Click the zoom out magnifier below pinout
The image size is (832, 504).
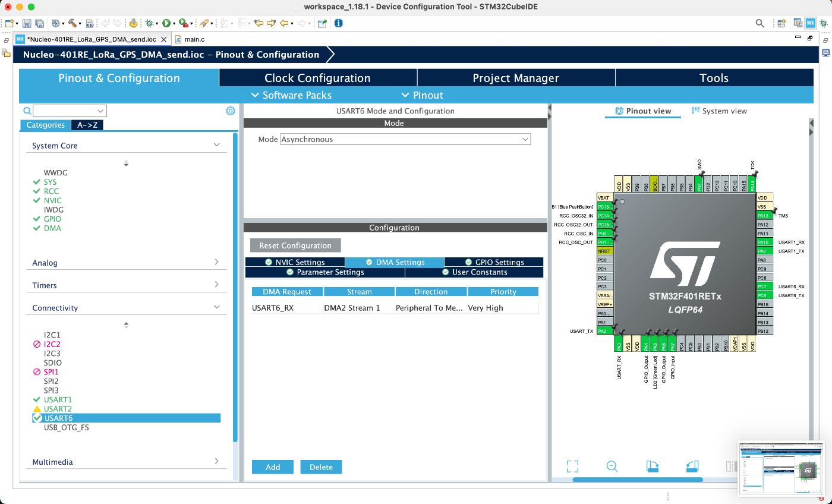pyautogui.click(x=612, y=467)
